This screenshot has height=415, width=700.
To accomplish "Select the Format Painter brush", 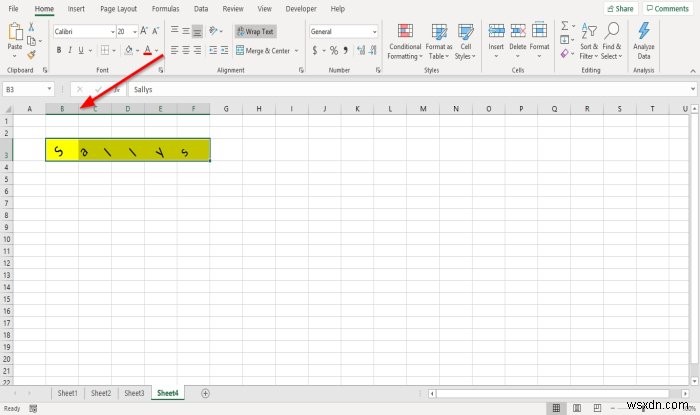I will click(31, 55).
